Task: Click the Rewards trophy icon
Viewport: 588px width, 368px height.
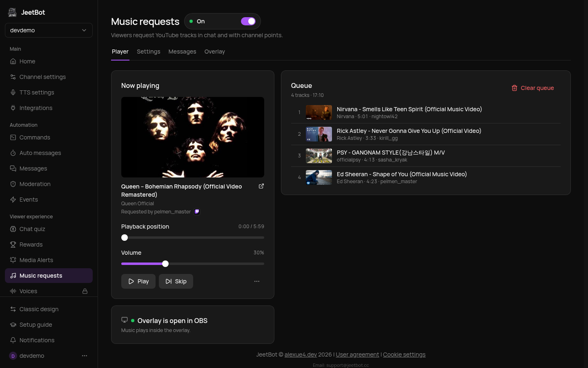Action: (x=13, y=245)
